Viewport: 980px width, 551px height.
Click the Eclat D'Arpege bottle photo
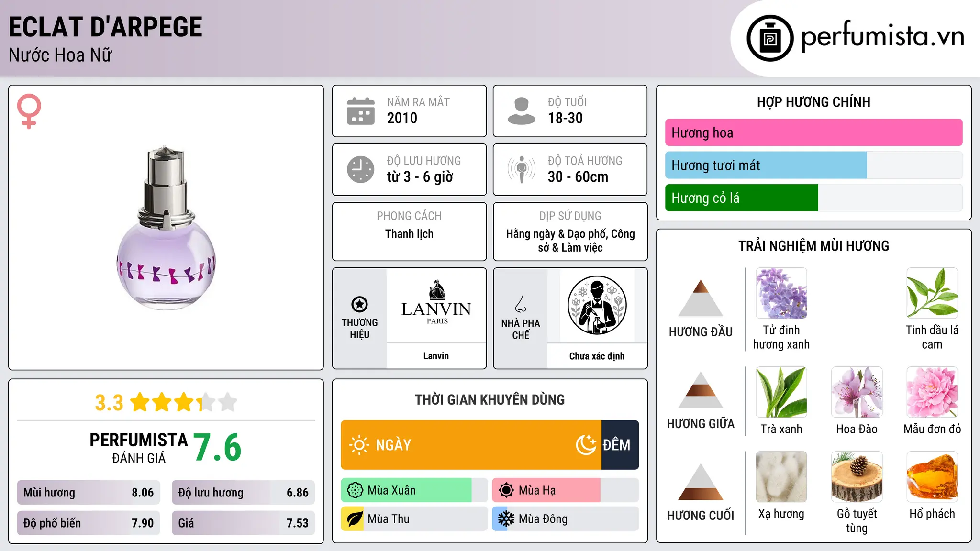click(166, 227)
